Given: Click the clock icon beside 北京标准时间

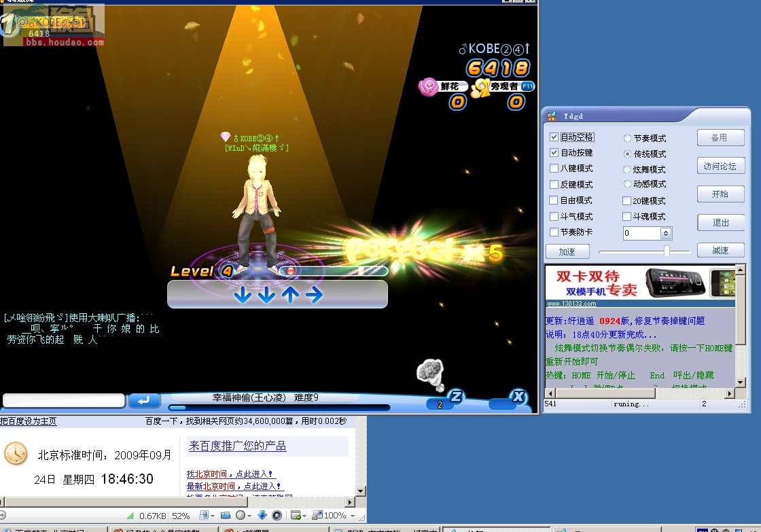Looking at the screenshot, I should click(16, 454).
